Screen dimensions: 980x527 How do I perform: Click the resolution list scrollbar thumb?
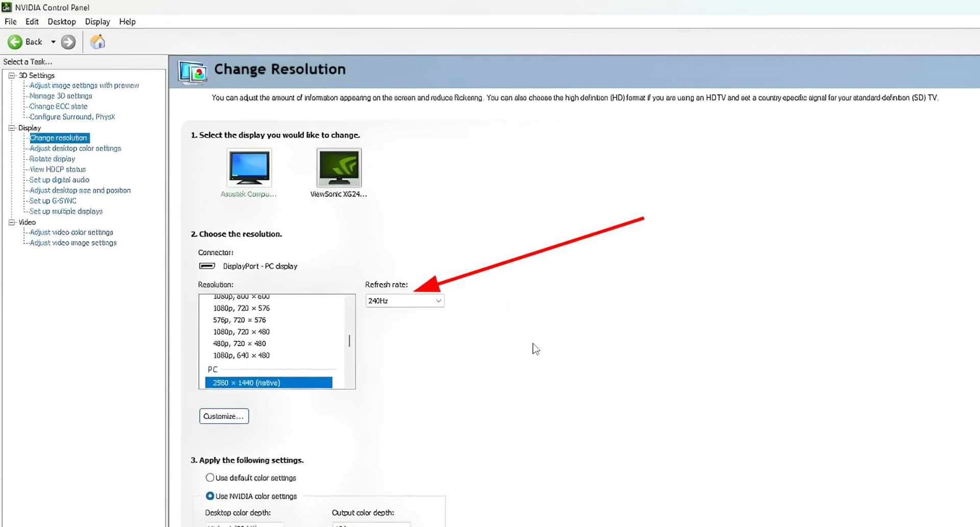(350, 341)
